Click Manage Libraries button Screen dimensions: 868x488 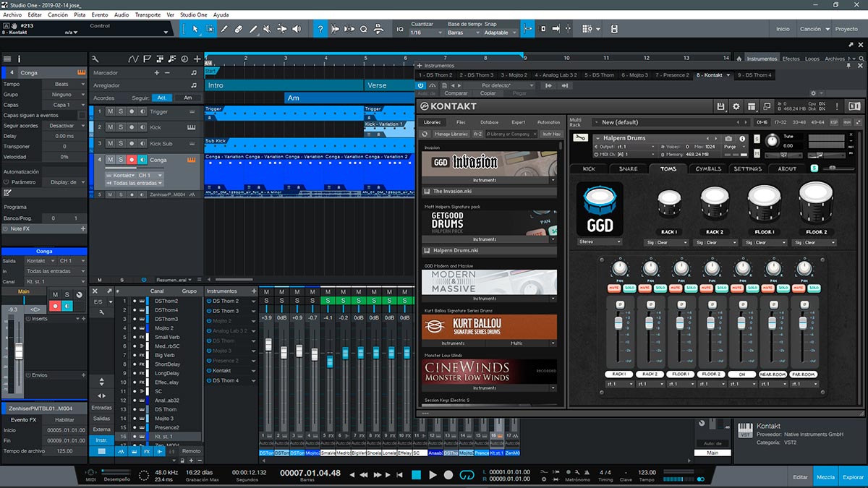(x=451, y=134)
